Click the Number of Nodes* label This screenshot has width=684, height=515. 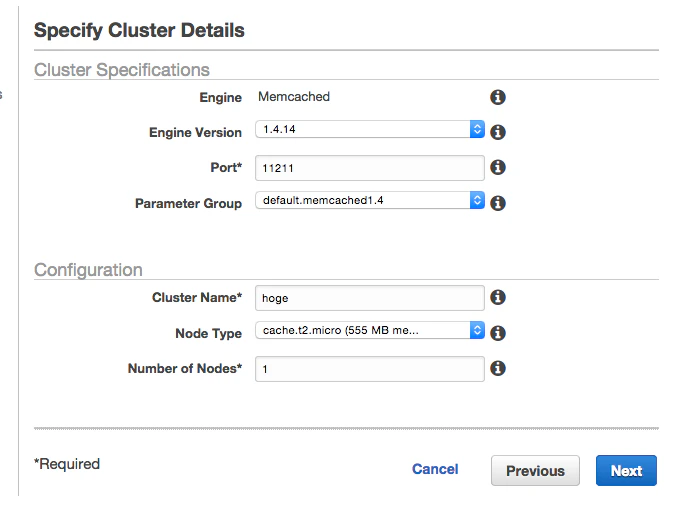pos(185,368)
